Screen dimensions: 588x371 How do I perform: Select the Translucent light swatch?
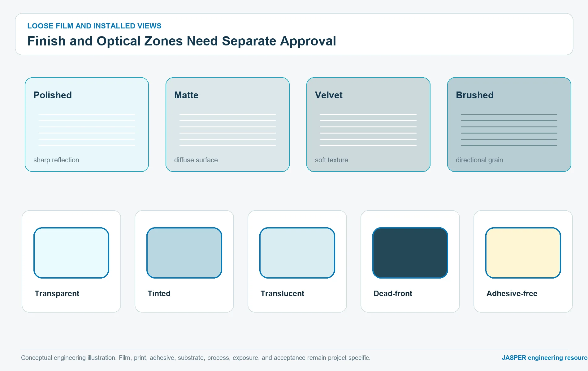(x=297, y=253)
